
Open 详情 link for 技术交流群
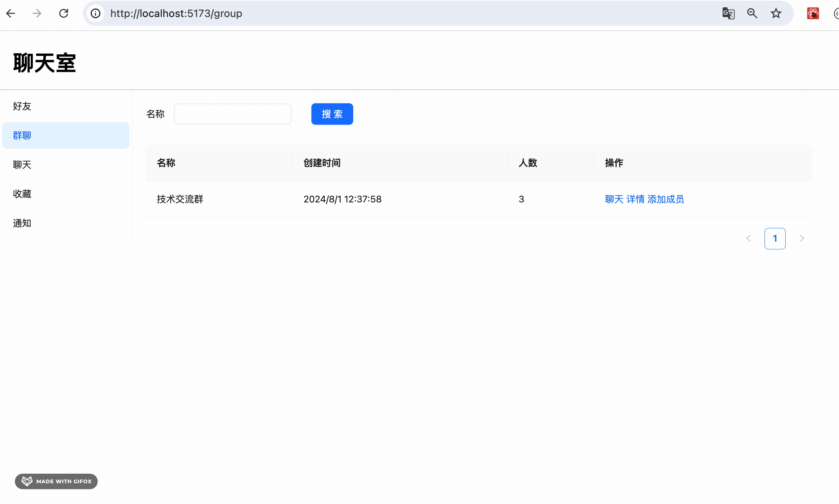(x=635, y=199)
